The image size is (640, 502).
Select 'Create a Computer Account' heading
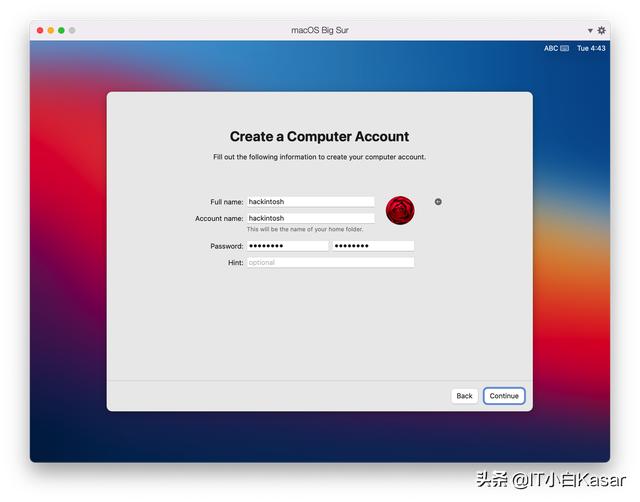319,136
